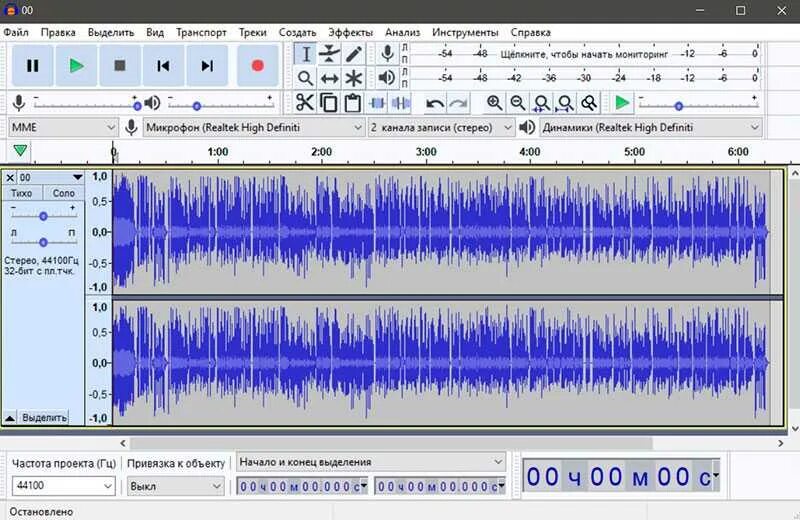Open the Справка menu
This screenshot has width=800, height=520.
coord(531,32)
